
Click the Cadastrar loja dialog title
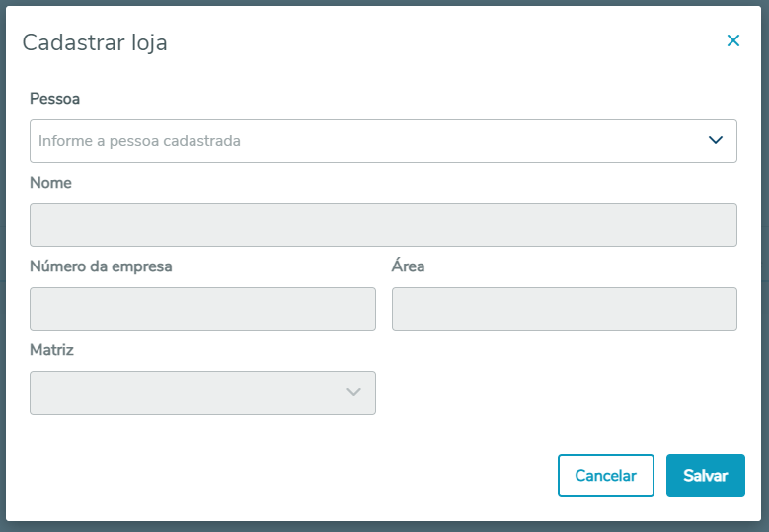[95, 42]
